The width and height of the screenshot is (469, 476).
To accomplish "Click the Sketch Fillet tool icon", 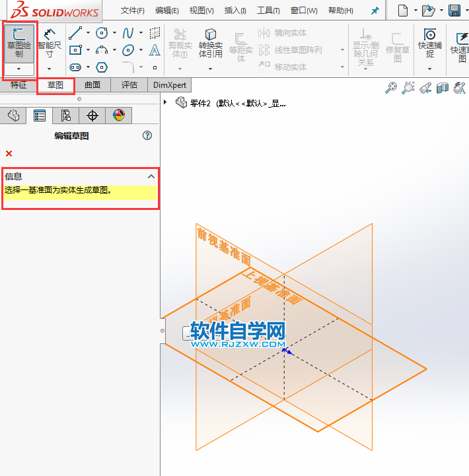I will [128, 67].
